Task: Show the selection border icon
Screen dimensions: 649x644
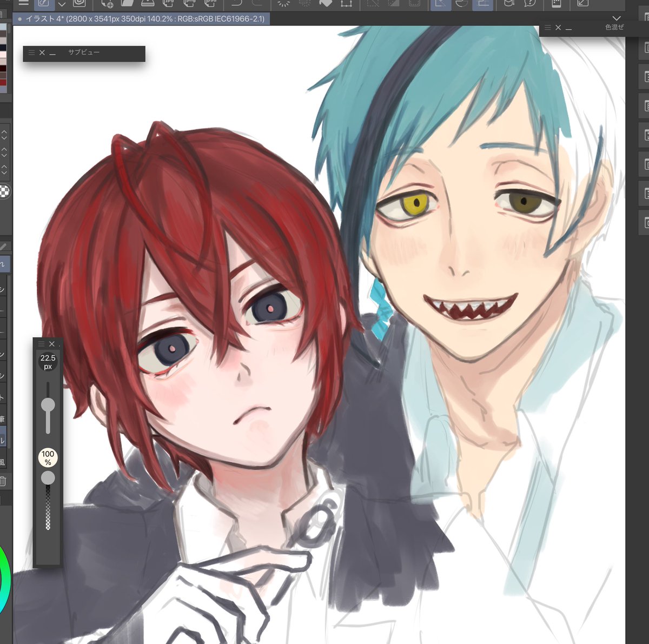Action: (x=414, y=3)
